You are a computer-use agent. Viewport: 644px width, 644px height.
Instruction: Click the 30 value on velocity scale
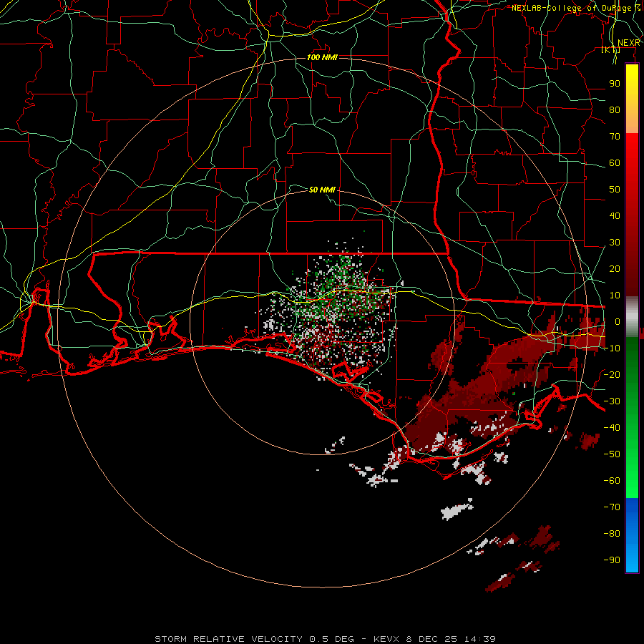(615, 243)
